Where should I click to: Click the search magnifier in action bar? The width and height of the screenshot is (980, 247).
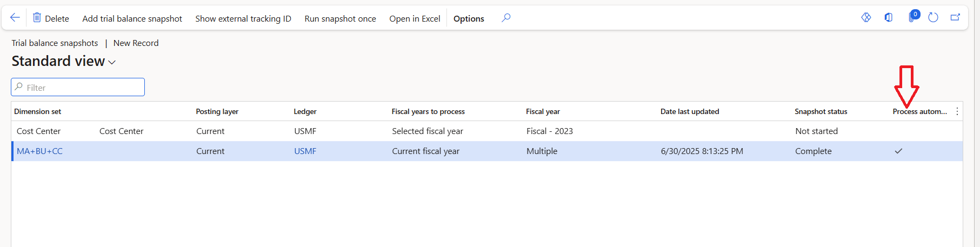coord(506,18)
